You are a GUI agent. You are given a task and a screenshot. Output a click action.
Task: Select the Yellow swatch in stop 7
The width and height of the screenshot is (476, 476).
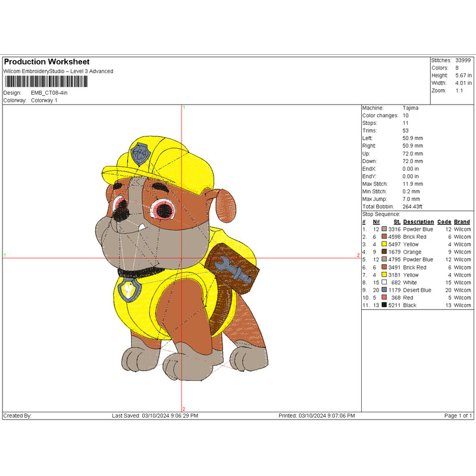tap(384, 275)
